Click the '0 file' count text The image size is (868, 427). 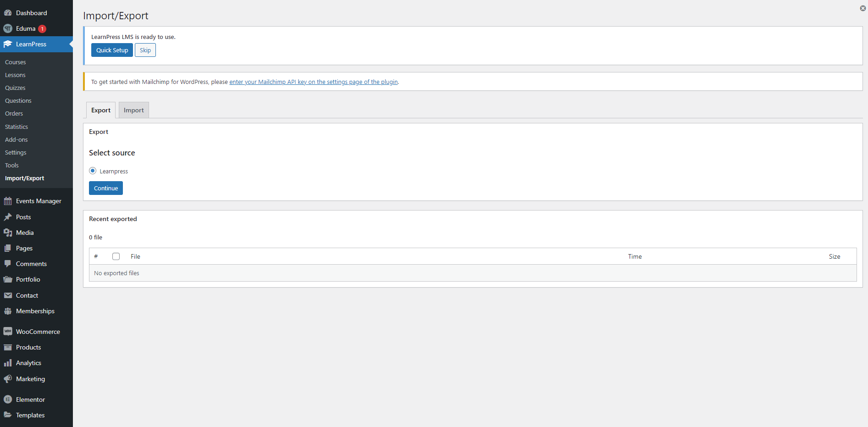coord(95,237)
